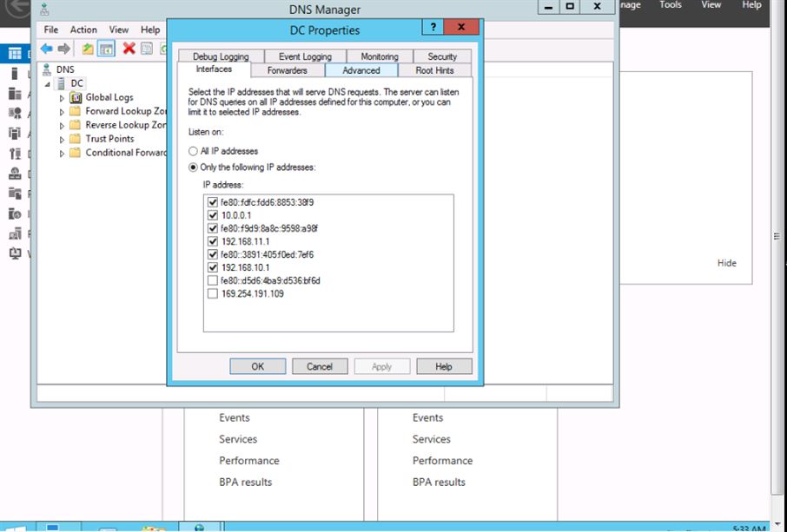Screen dimensions: 787x532
Task: Click the Forward Lookup Zones folder icon
Action: pyautogui.click(x=76, y=111)
